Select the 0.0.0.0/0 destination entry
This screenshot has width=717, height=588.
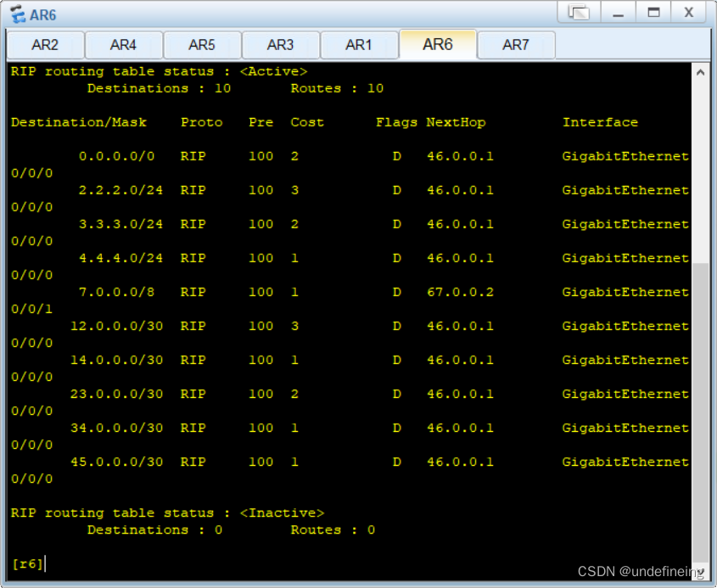point(116,156)
